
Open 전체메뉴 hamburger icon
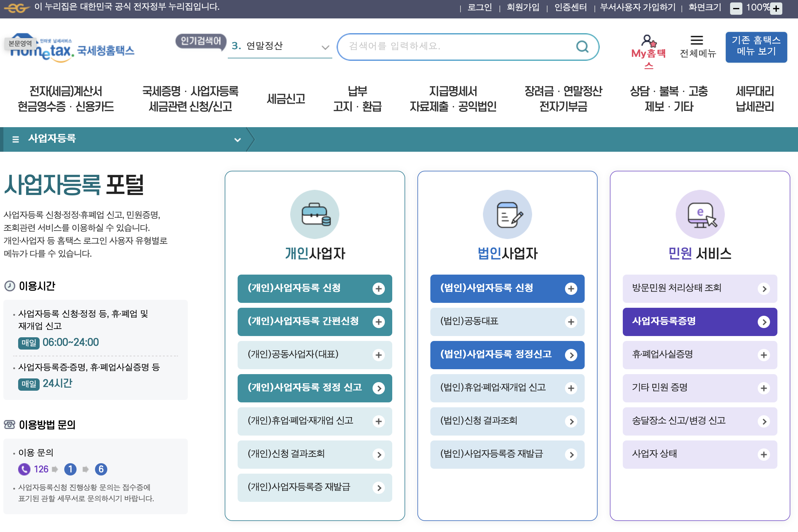pos(697,40)
